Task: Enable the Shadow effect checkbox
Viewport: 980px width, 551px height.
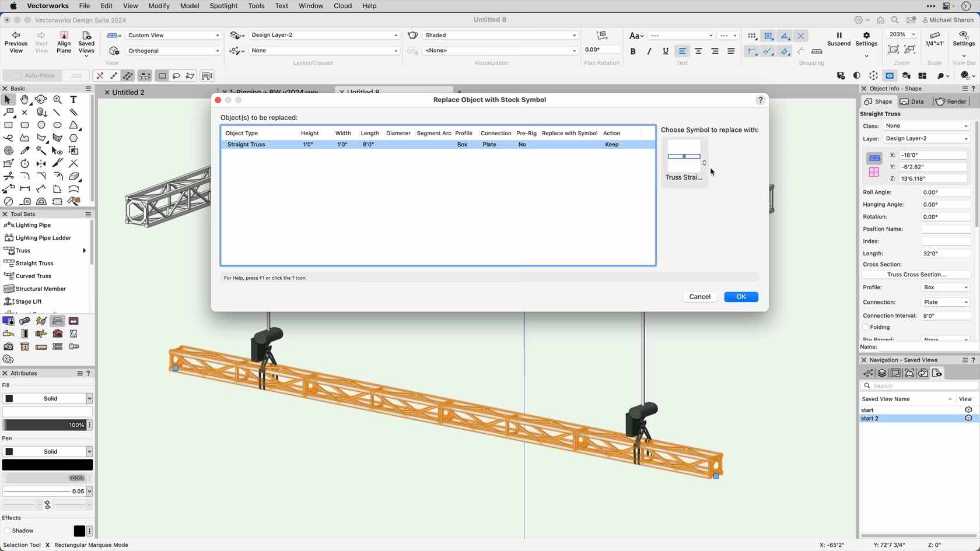Action: coord(8,531)
